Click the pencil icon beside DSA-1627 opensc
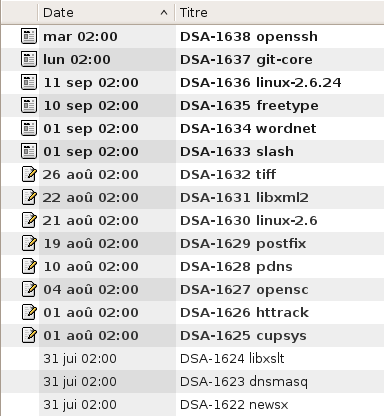Viewport: 384px width, 416px height. pyautogui.click(x=29, y=289)
